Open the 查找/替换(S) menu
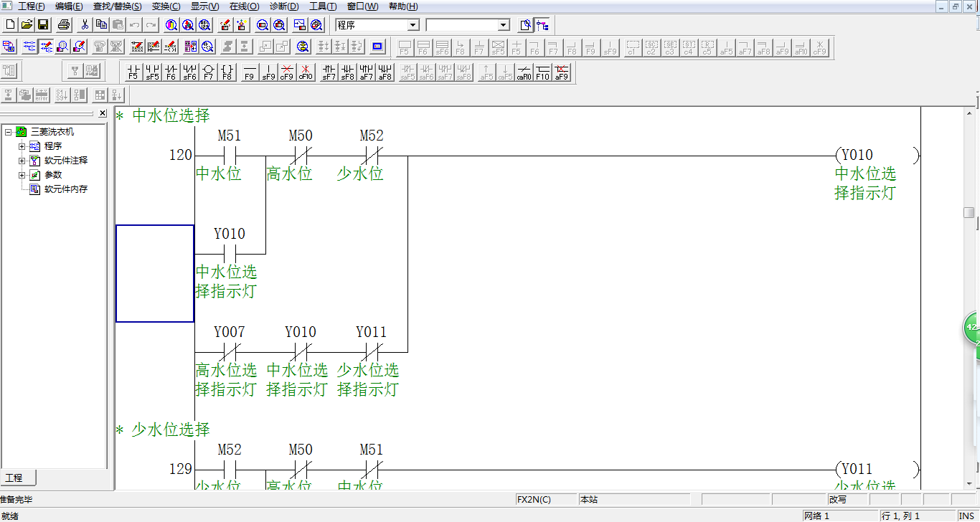The width and height of the screenshot is (980, 522). coord(118,6)
